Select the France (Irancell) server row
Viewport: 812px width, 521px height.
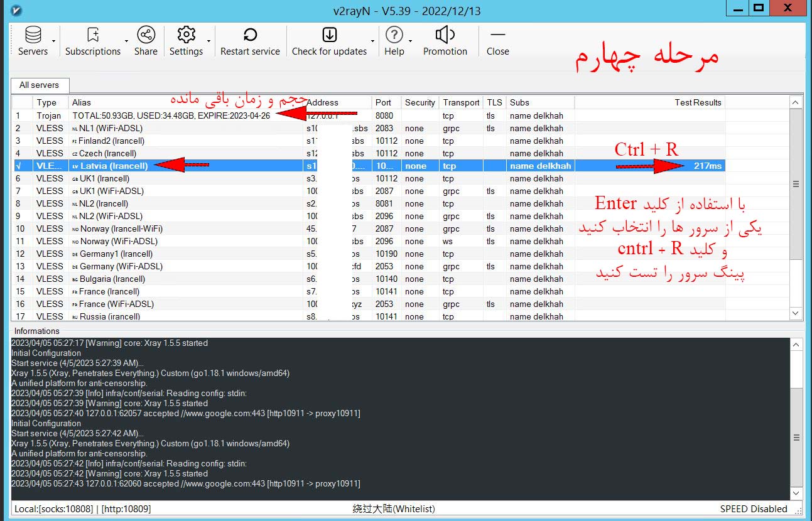(x=369, y=291)
